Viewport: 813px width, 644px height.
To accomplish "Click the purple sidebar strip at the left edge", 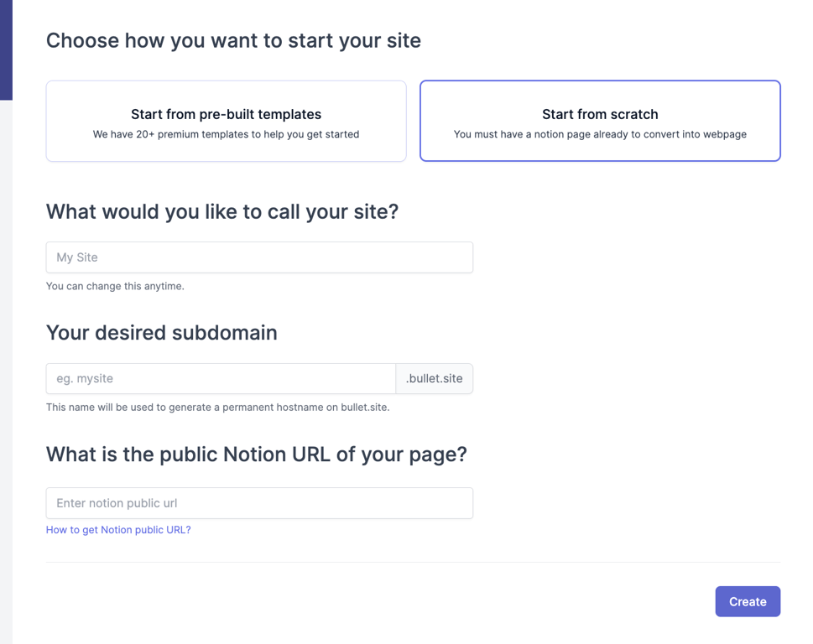I will [x=6, y=50].
